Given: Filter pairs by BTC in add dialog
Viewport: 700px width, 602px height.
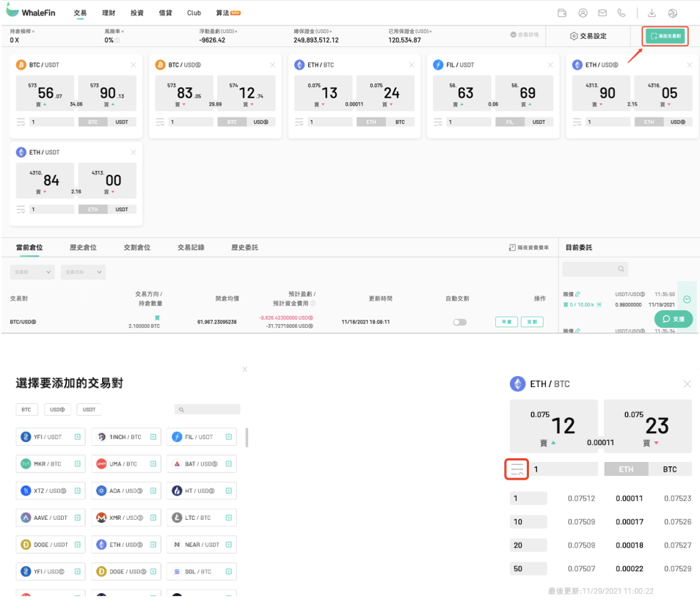Looking at the screenshot, I should [26, 410].
